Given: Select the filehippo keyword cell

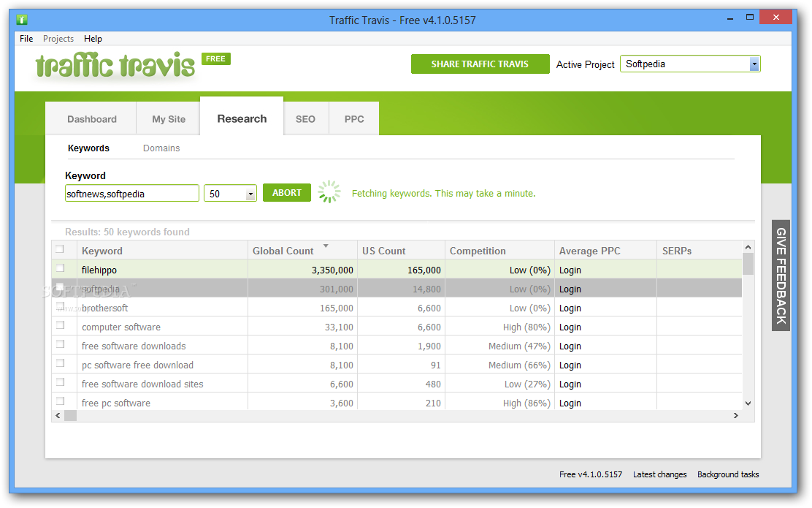Looking at the screenshot, I should 163,270.
